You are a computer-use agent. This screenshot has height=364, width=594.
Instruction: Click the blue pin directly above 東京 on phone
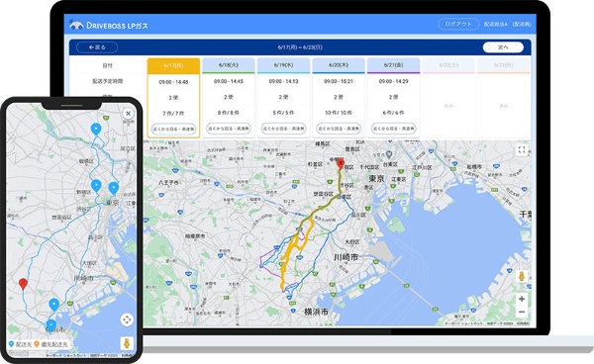tap(113, 188)
